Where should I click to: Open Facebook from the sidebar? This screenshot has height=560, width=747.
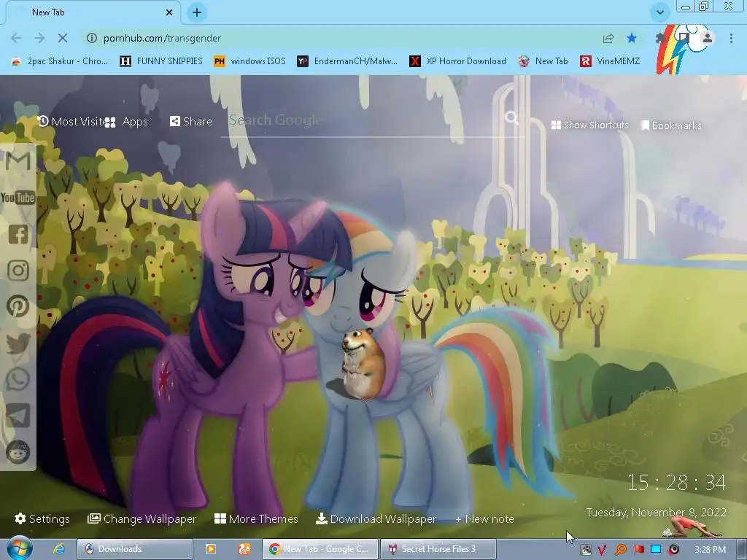(18, 234)
